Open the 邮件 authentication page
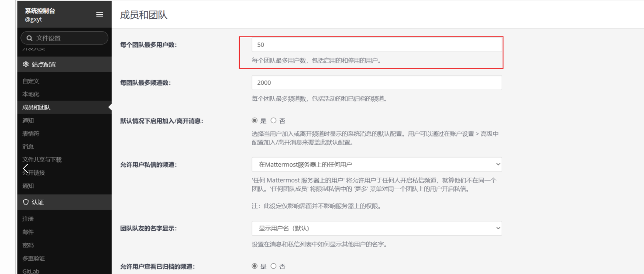The height and width of the screenshot is (274, 644). 28,232
